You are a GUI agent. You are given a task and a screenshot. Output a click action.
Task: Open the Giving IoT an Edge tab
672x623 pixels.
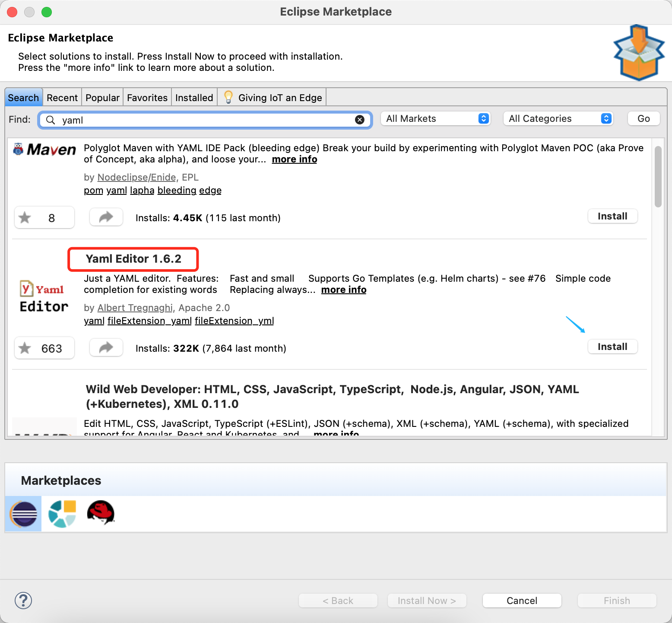pyautogui.click(x=272, y=97)
